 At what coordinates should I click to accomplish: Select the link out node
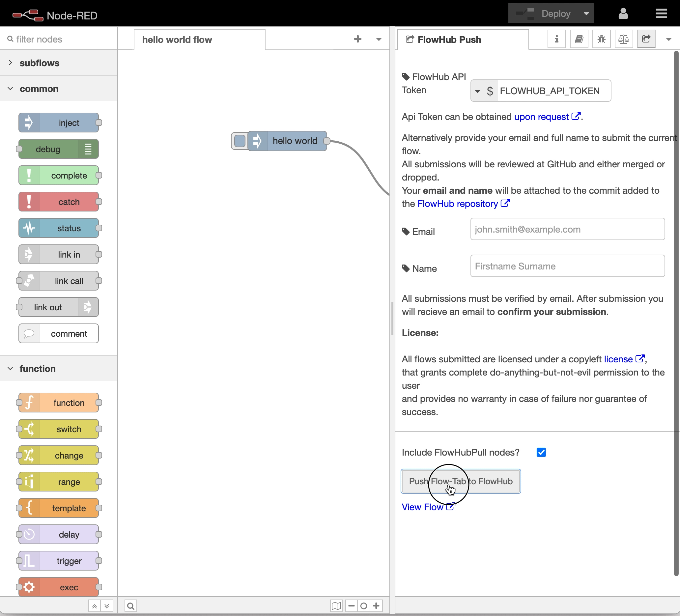pyautogui.click(x=59, y=307)
